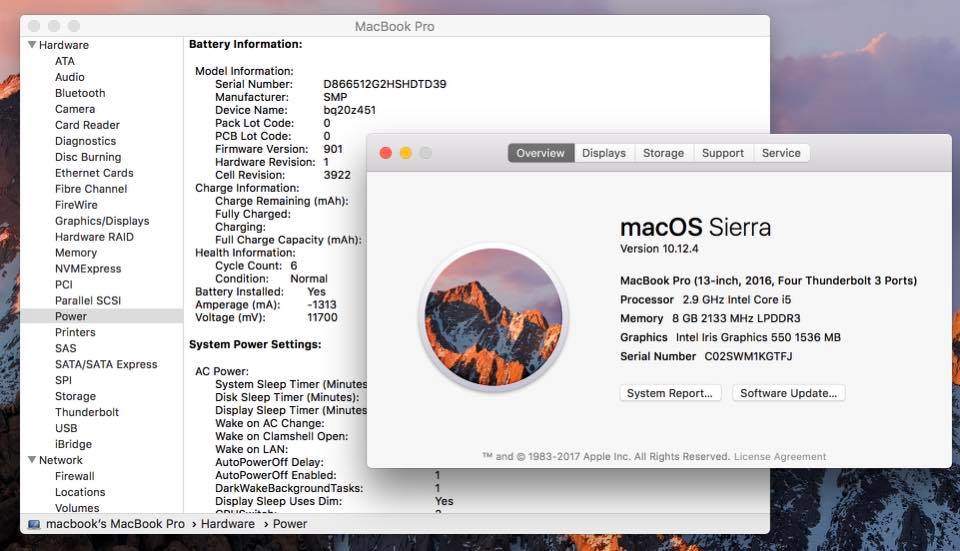This screenshot has height=551, width=960.
Task: Select the highlighted Power item
Action: [x=102, y=316]
